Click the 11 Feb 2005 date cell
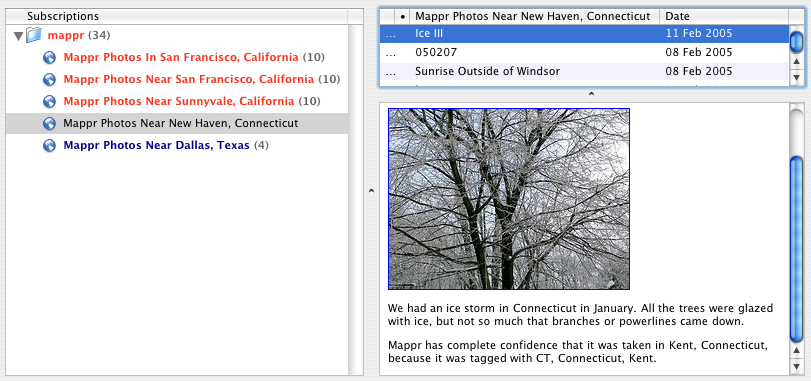The height and width of the screenshot is (381, 811). [x=699, y=34]
